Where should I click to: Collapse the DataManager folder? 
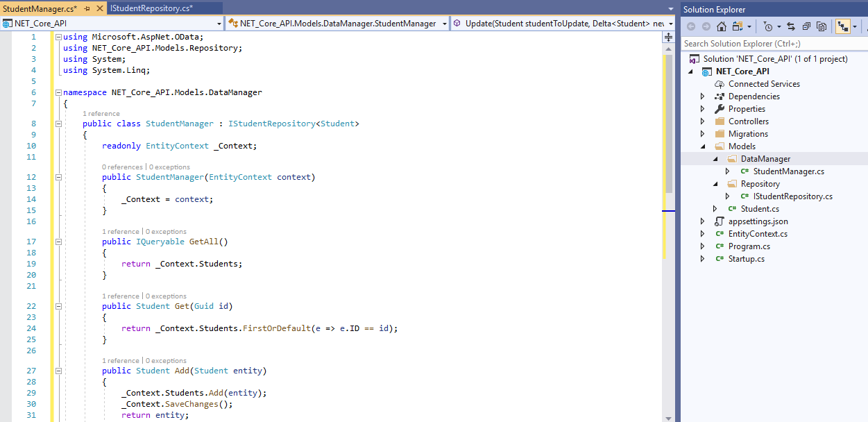(x=715, y=158)
